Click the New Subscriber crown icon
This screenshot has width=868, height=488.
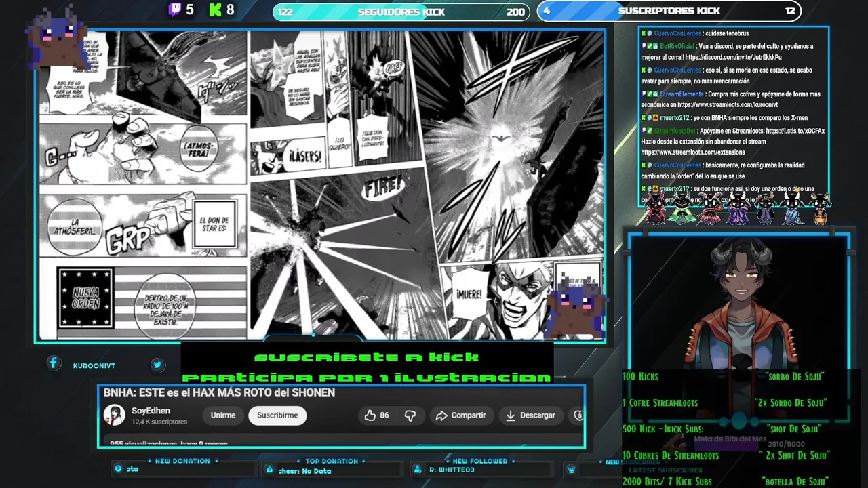coord(572,469)
